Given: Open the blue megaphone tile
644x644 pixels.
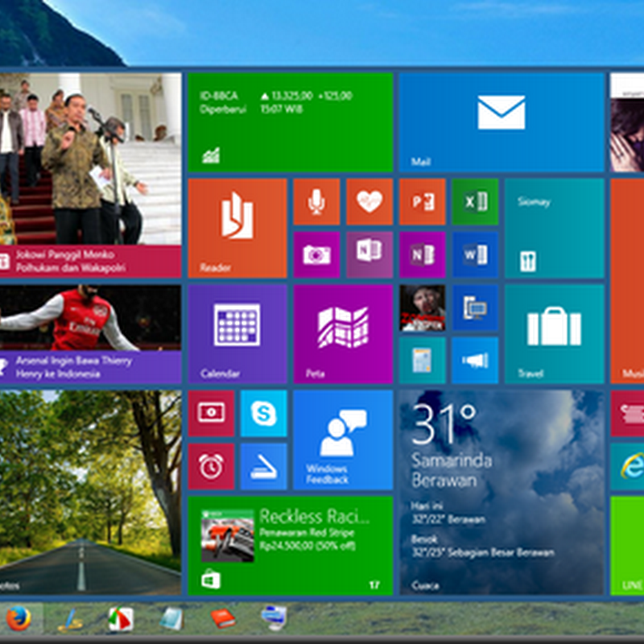Looking at the screenshot, I should (475, 360).
